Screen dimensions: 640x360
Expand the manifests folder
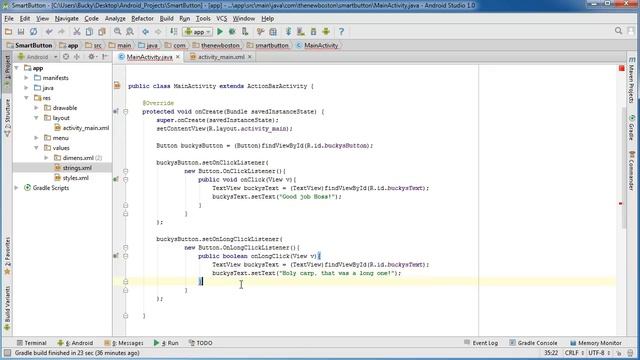tap(27, 78)
